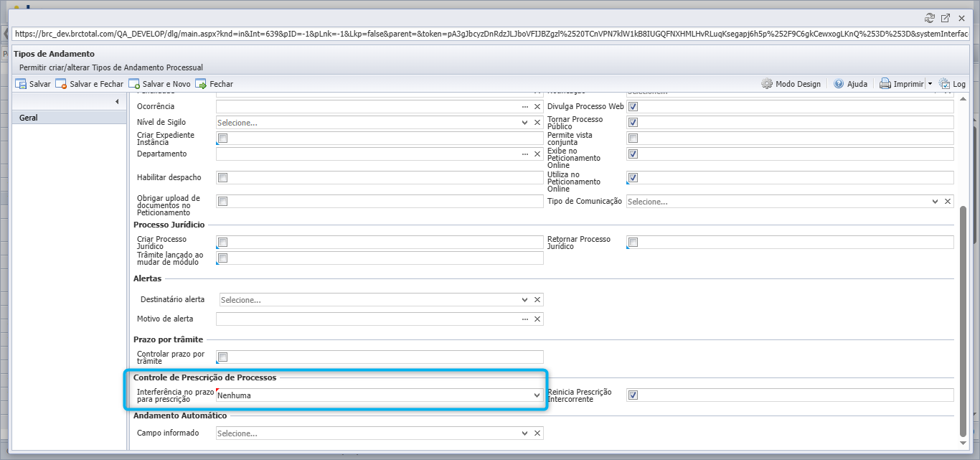Open Ocorrência lookup ellipsis button
Image resolution: width=980 pixels, height=460 pixels.
[x=524, y=106]
